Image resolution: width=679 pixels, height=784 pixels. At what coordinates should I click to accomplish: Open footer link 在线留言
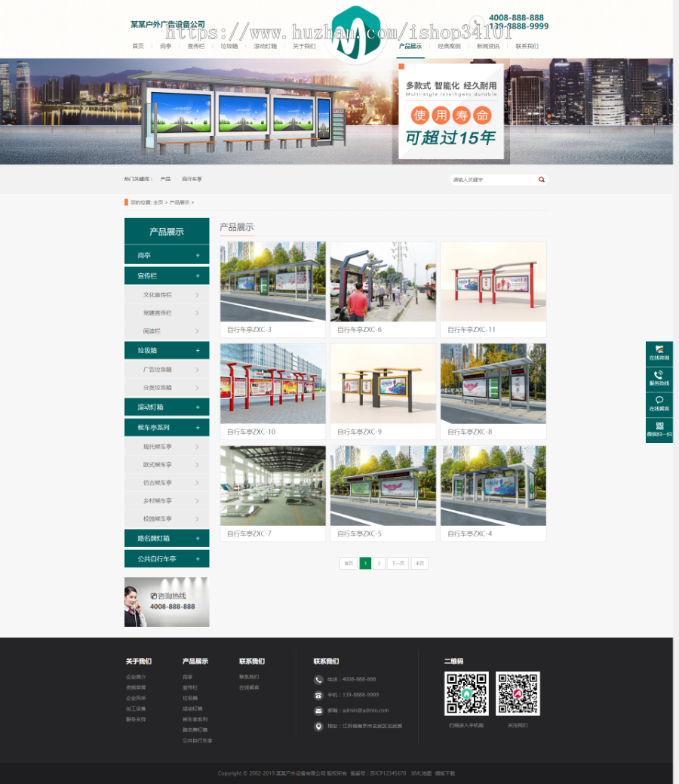pos(249,687)
